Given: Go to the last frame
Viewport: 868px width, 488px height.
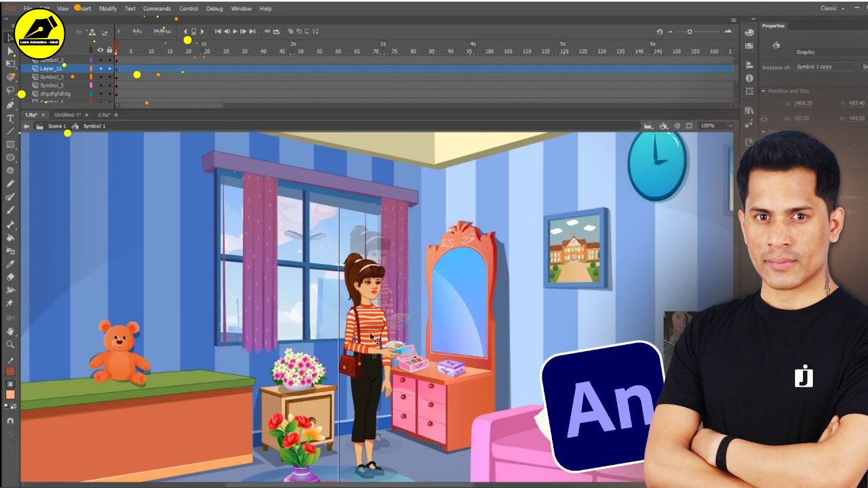Looking at the screenshot, I should pos(252,31).
